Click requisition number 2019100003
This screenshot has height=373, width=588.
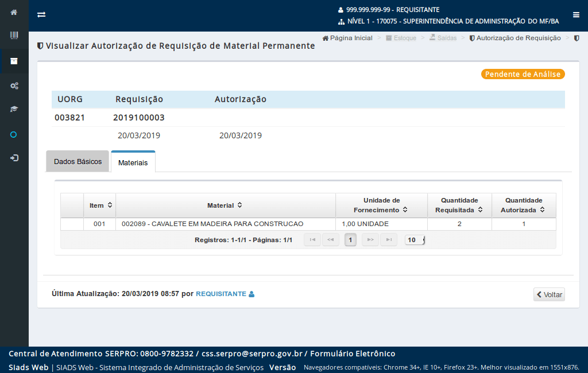click(139, 118)
